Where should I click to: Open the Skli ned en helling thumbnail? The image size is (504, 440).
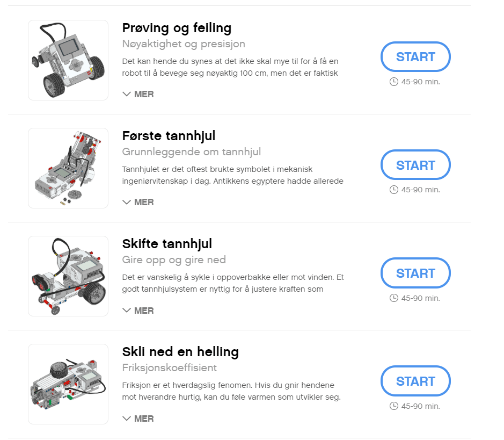pos(68,384)
